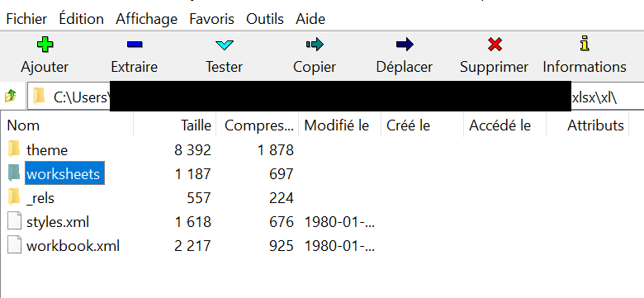Open the Outils menu
This screenshot has width=644, height=298.
(265, 19)
